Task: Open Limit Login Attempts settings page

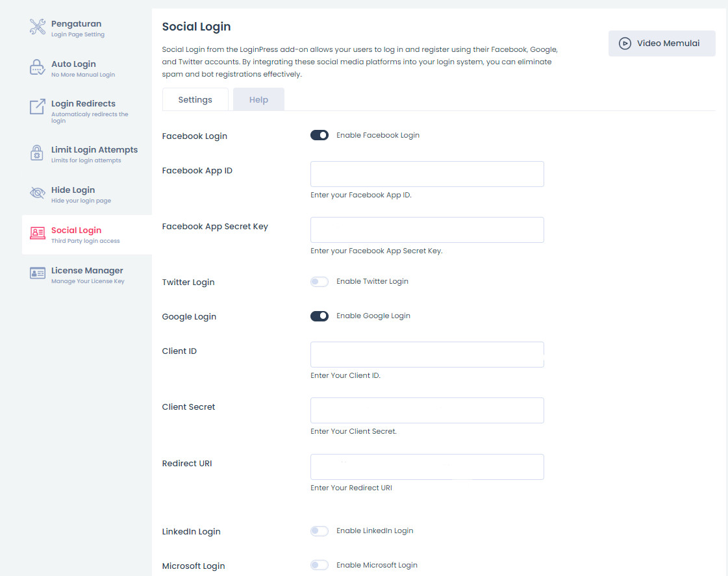Action: (x=94, y=150)
